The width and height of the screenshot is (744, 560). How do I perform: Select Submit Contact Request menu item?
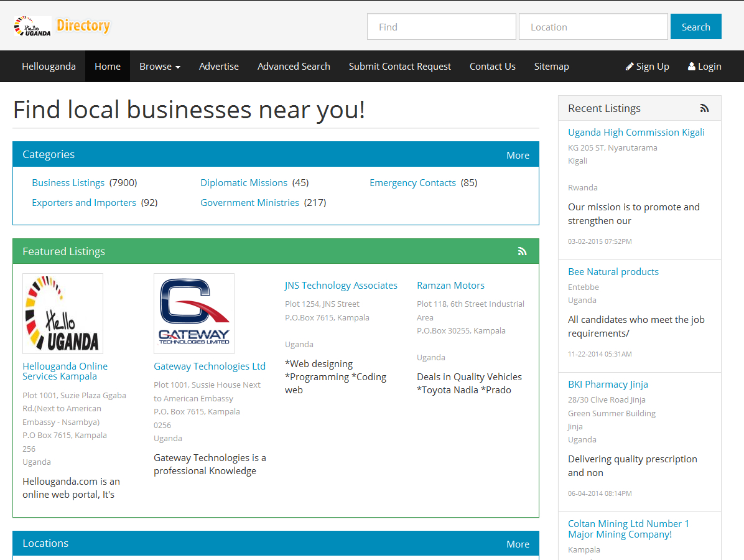click(400, 67)
